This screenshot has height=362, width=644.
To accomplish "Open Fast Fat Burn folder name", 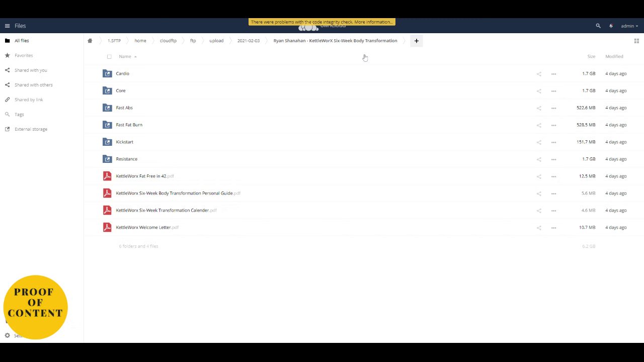I will point(129,125).
